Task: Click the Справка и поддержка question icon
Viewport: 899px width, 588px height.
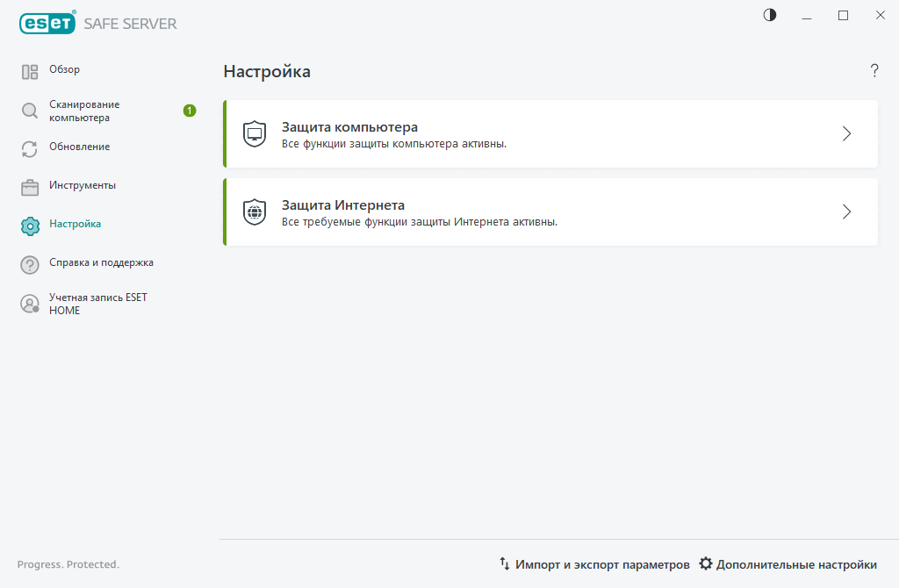Action: pyautogui.click(x=29, y=263)
